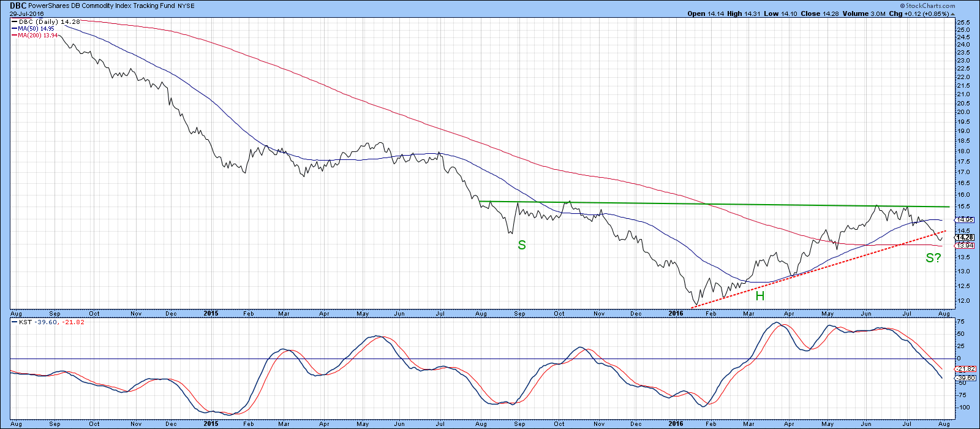
Task: Click the -39.60 KST value tag
Action: (964, 378)
